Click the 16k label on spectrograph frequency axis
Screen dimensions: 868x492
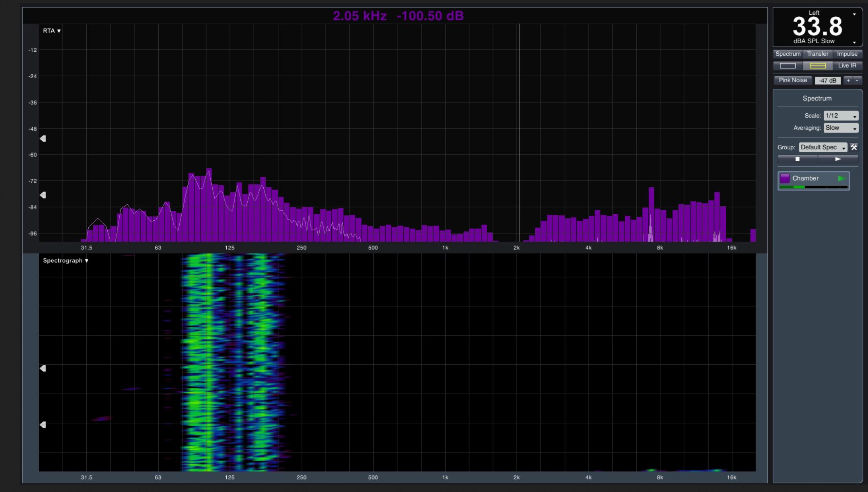(x=731, y=477)
